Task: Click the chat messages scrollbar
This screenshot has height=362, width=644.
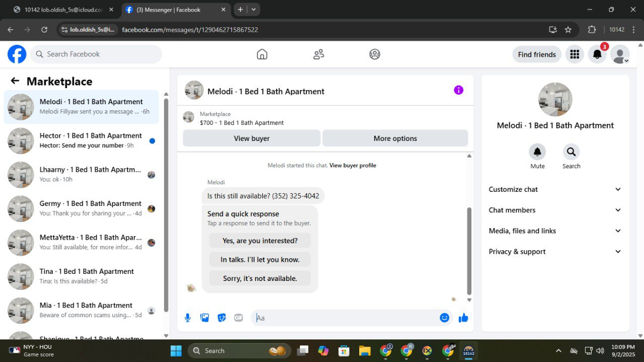Action: point(469,251)
